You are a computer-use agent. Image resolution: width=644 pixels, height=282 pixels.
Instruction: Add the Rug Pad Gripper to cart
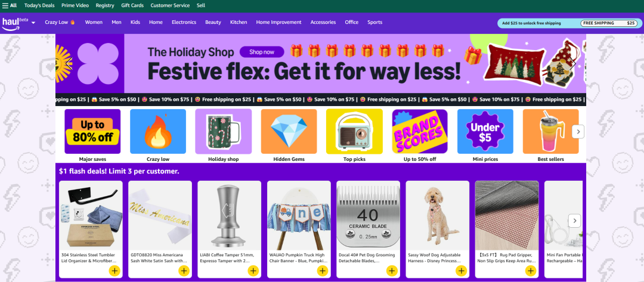click(x=531, y=271)
